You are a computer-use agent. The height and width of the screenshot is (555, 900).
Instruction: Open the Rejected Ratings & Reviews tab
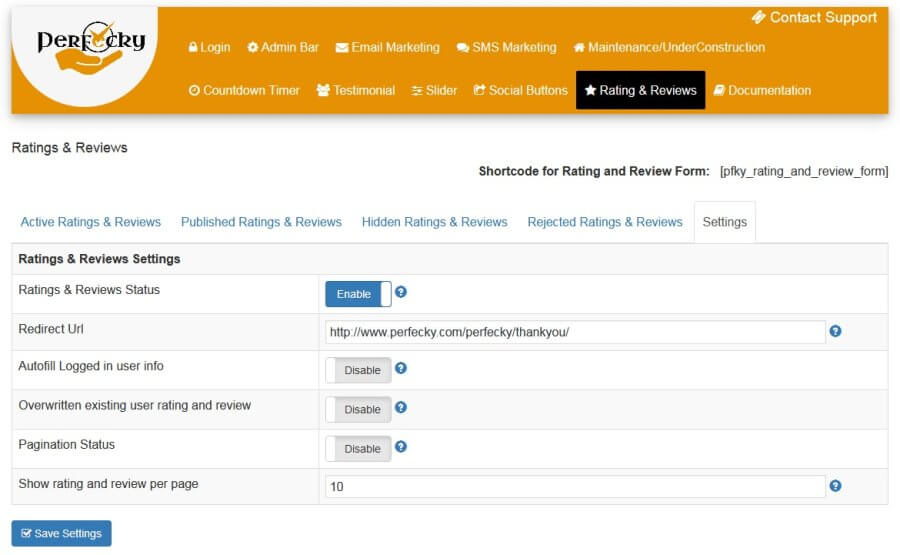click(604, 222)
